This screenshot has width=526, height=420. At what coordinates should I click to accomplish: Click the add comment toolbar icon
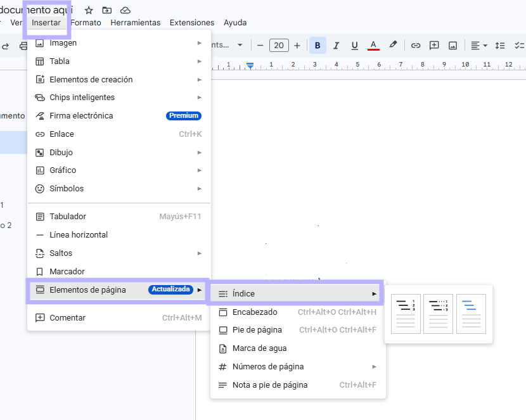tap(434, 45)
